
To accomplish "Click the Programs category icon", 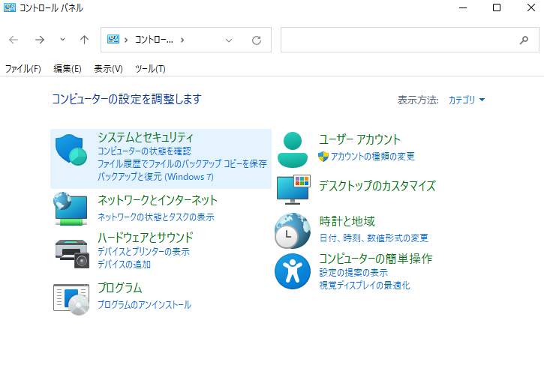I will 72,298.
